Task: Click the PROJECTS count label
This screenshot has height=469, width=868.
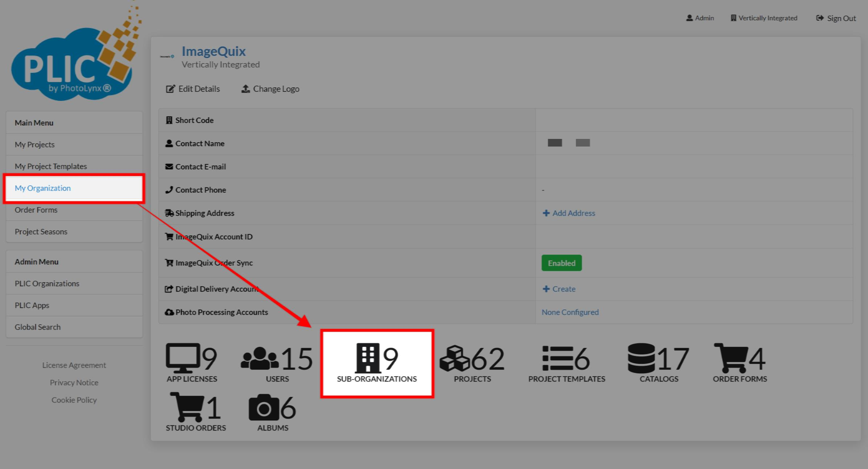Action: [472, 379]
